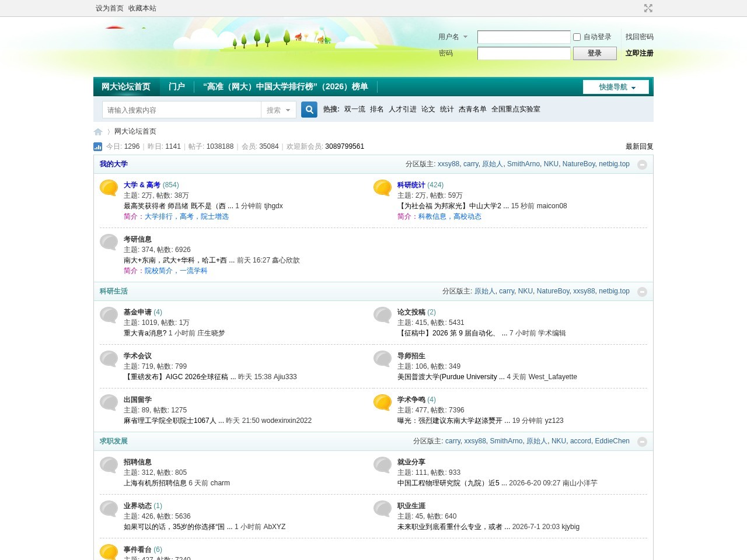Click the orange bubble icon beside 学术争鸣

[x=383, y=403]
